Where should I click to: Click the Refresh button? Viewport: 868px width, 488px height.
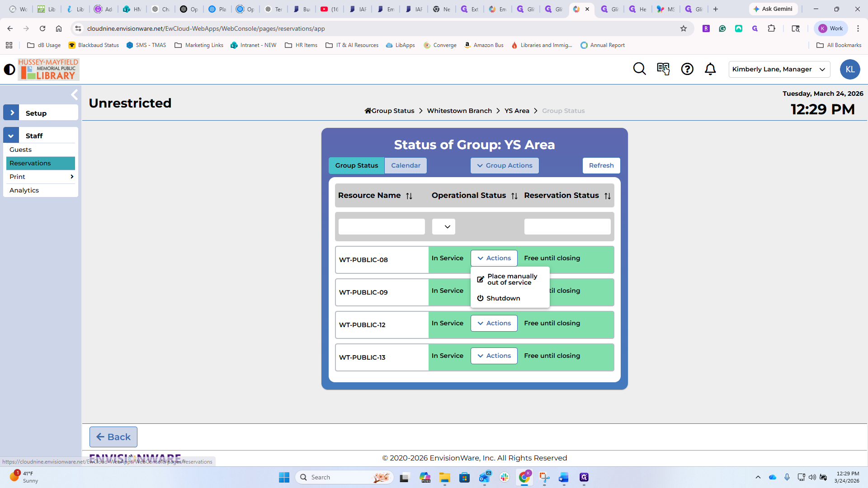(x=601, y=166)
